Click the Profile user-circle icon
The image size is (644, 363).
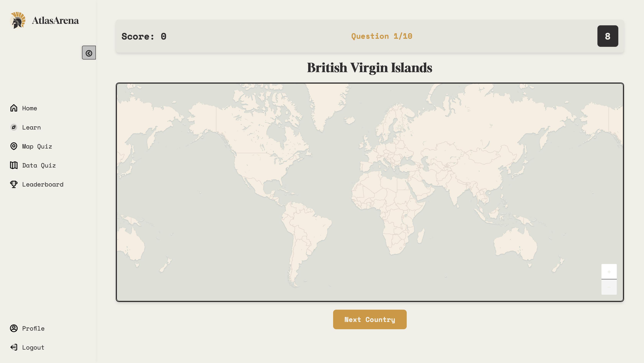point(14,328)
